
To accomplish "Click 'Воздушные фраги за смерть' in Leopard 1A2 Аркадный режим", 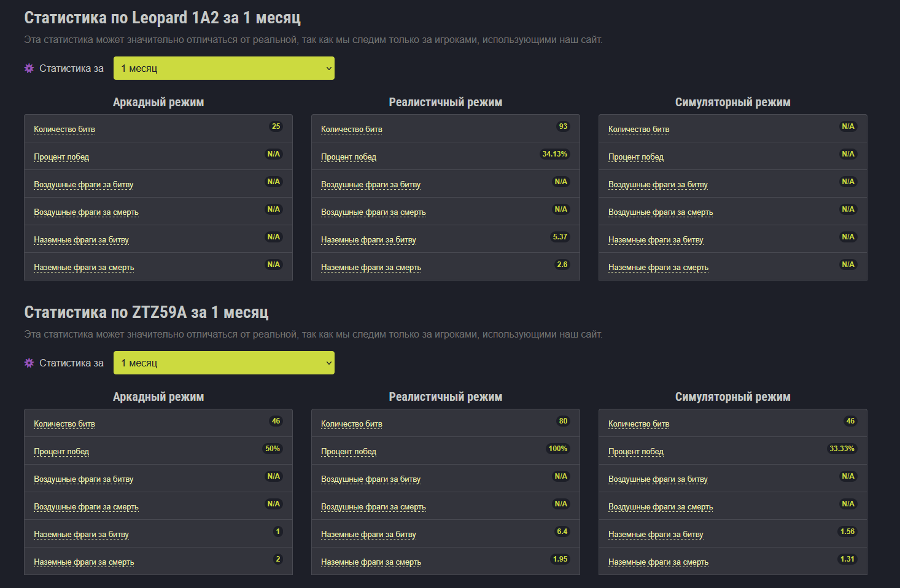I will click(86, 212).
